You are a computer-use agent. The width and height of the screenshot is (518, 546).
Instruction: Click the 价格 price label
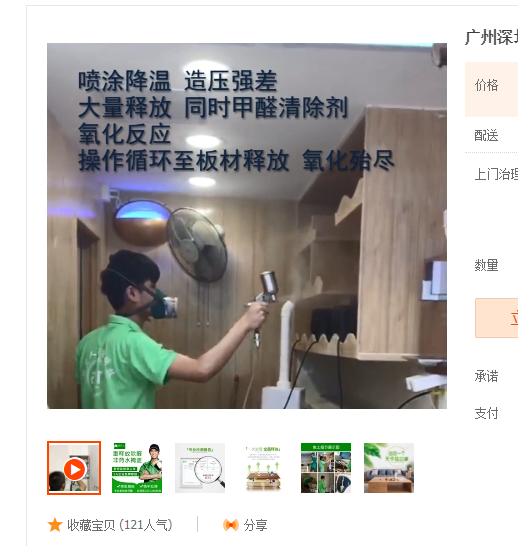[x=486, y=85]
